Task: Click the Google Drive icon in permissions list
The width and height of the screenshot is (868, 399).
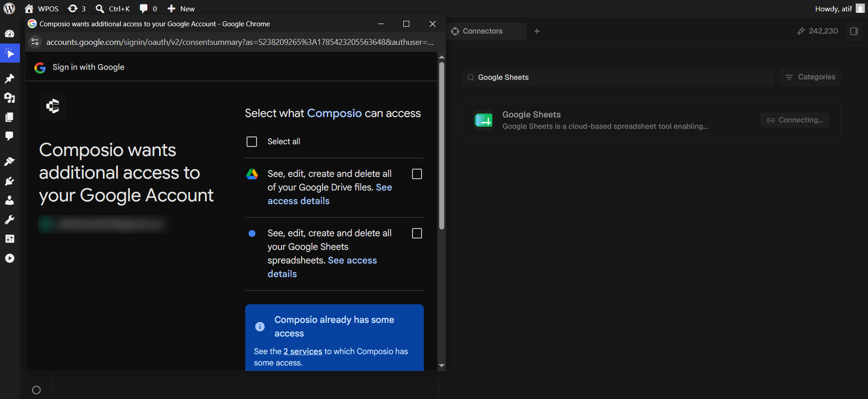Action: coord(252,174)
